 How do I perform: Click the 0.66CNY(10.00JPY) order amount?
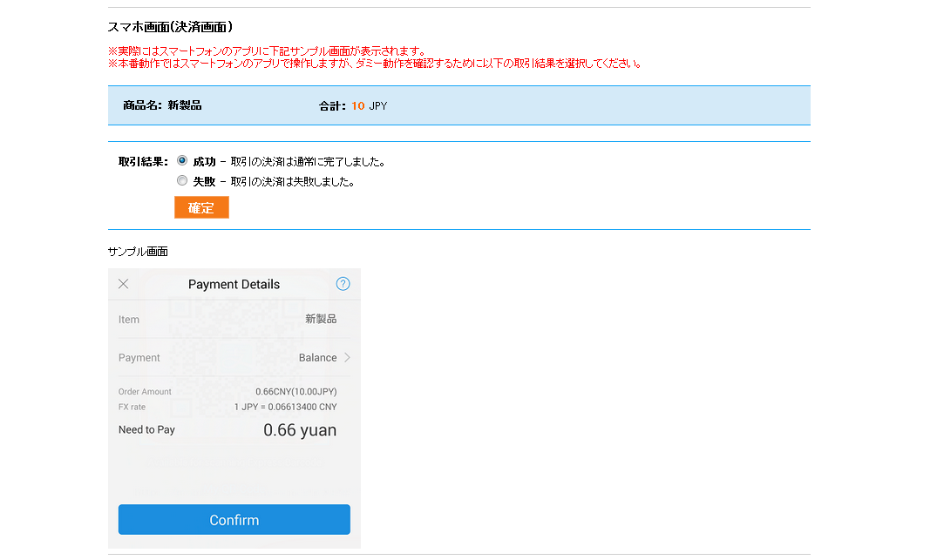pos(296,392)
